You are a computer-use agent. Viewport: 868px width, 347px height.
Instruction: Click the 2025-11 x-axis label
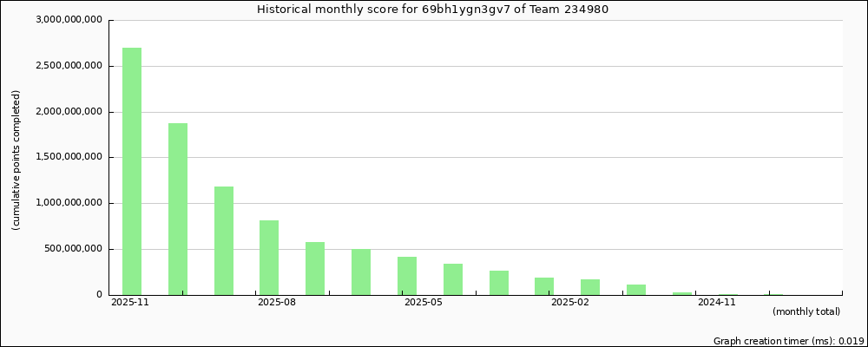[x=129, y=303]
